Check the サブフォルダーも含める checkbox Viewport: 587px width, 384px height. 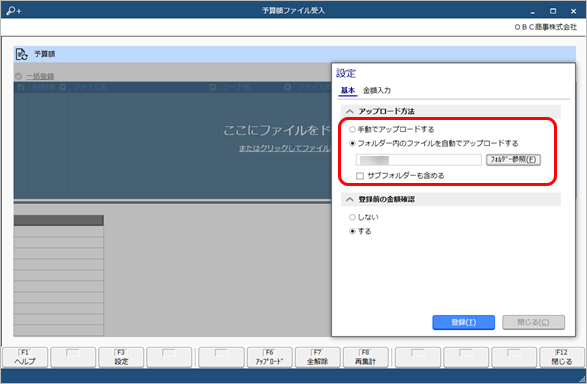point(360,176)
